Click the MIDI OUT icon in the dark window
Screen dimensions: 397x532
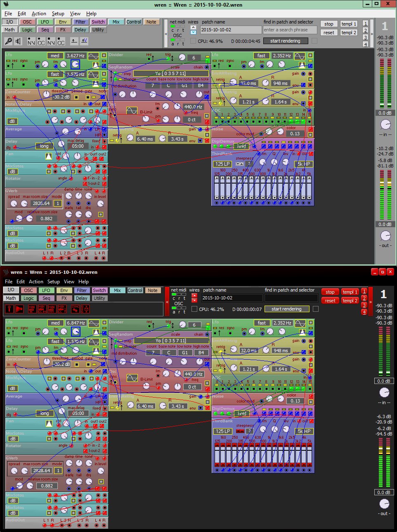52,308
